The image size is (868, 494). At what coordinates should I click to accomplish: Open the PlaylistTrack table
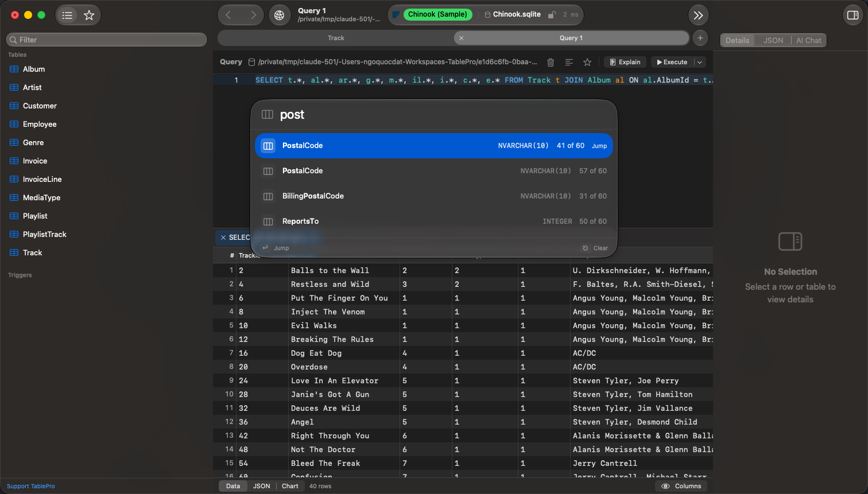pyautogui.click(x=44, y=234)
